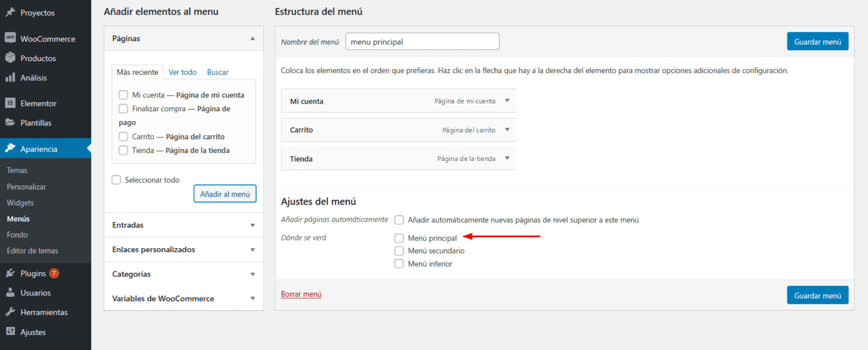Check the Menú inferior location checkbox
The height and width of the screenshot is (350, 868).
tap(399, 264)
